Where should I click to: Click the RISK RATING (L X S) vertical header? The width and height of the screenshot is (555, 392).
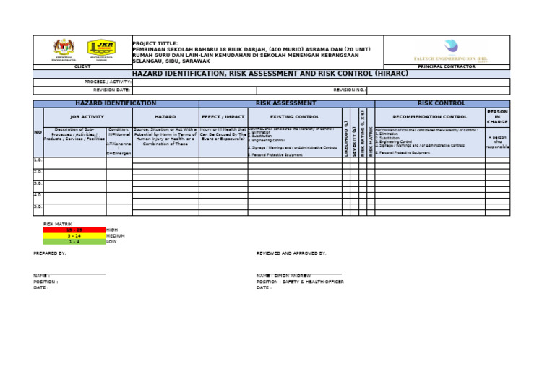click(363, 134)
